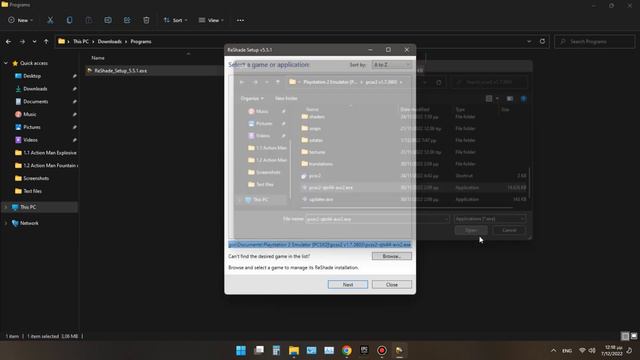Click the File name field in Open dialog
Viewport: 640px width, 360px height.
click(x=378, y=219)
